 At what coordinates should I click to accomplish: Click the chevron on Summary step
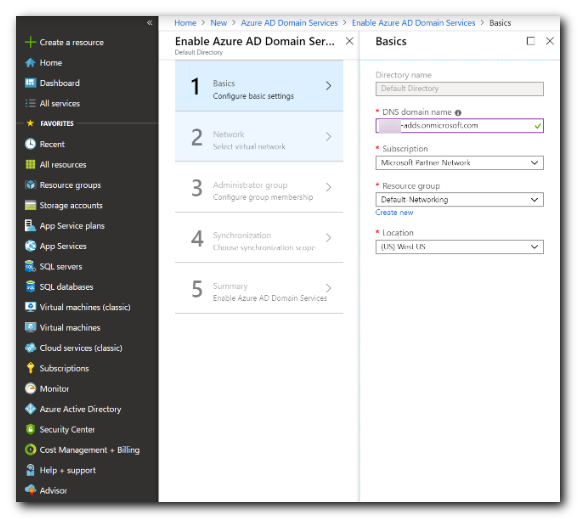pos(329,288)
